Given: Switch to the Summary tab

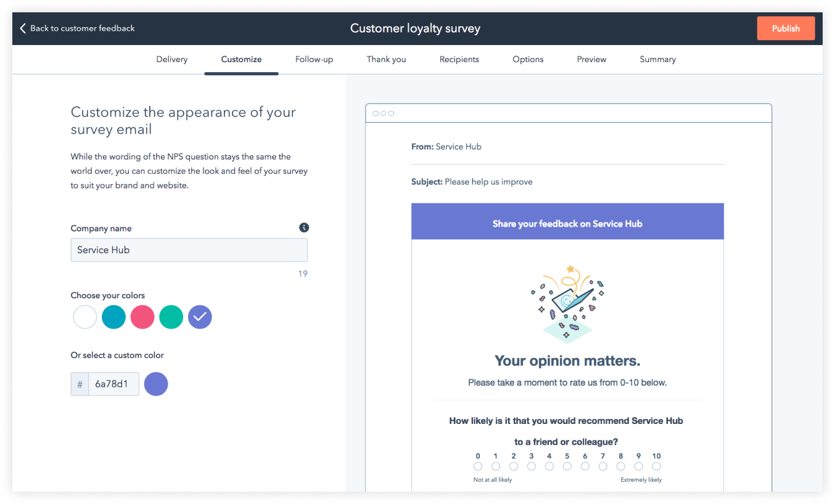Looking at the screenshot, I should tap(657, 59).
